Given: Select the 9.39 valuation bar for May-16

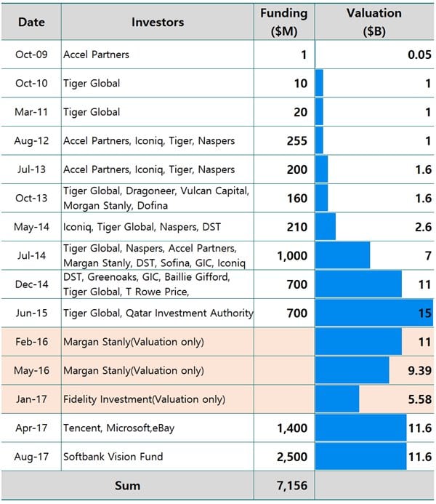Looking at the screenshot, I should click(352, 371).
